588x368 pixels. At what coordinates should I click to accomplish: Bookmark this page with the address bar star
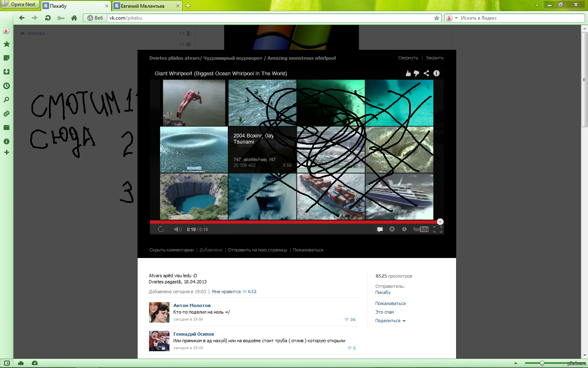(x=437, y=18)
